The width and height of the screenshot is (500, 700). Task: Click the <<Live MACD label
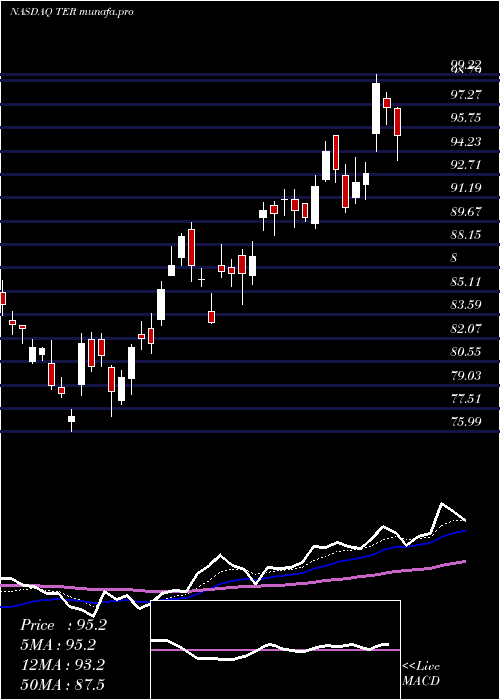(x=421, y=674)
